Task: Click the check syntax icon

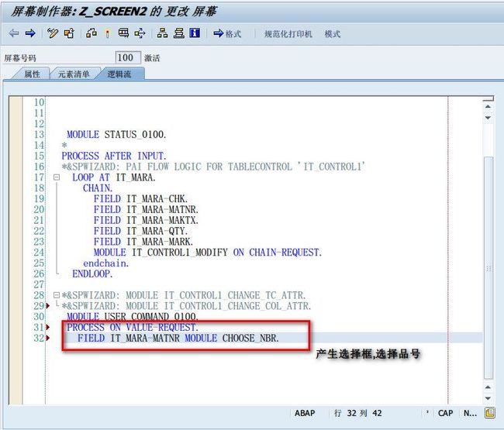Action: pyautogui.click(x=91, y=33)
